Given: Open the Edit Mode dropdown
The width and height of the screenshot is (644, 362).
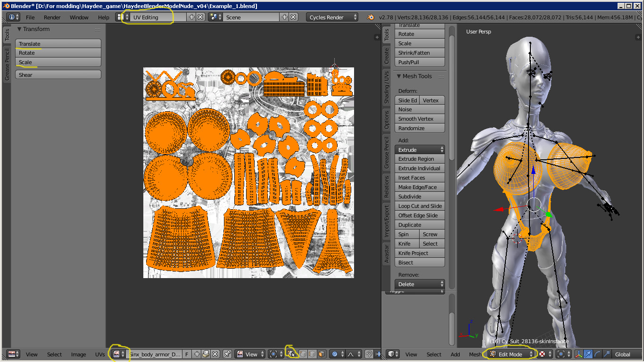Looking at the screenshot, I should click(511, 354).
